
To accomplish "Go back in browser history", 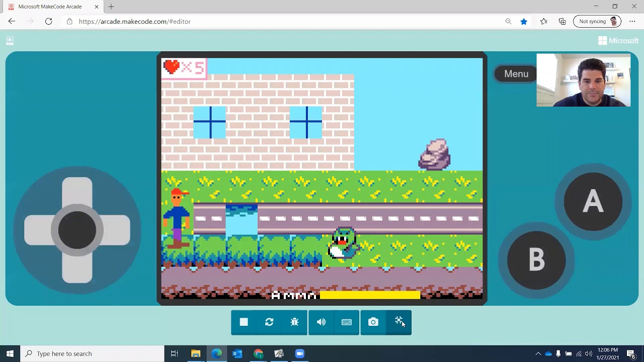I will point(12,21).
